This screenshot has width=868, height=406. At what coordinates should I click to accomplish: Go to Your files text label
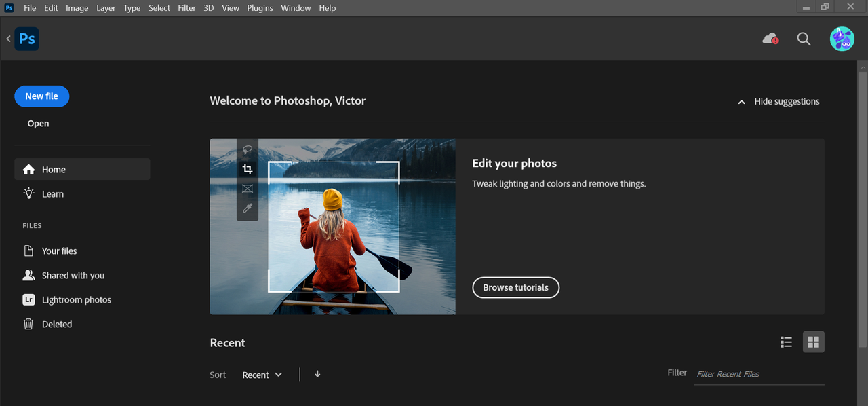[60, 251]
